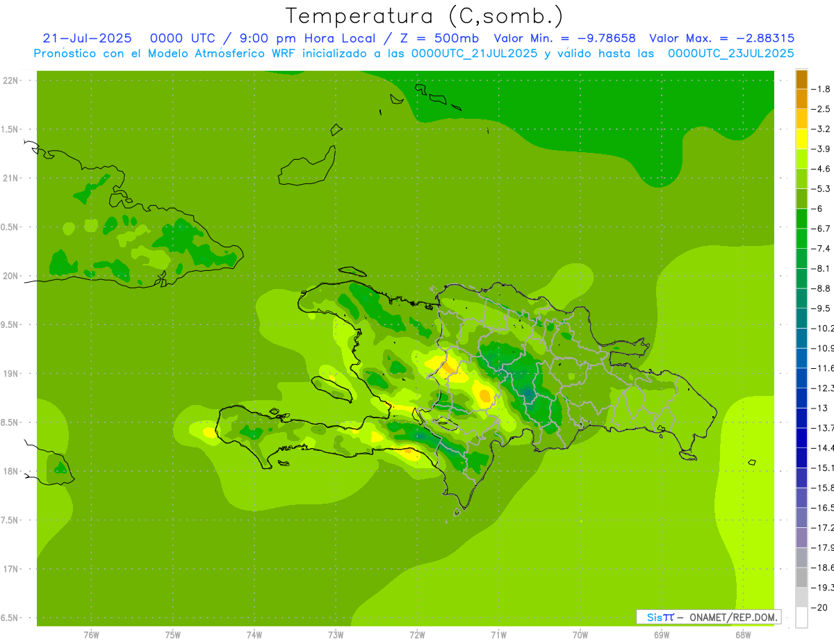Click the teal swatch between -9.5 and -10.2
The width and height of the screenshot is (834, 644).
(x=801, y=318)
